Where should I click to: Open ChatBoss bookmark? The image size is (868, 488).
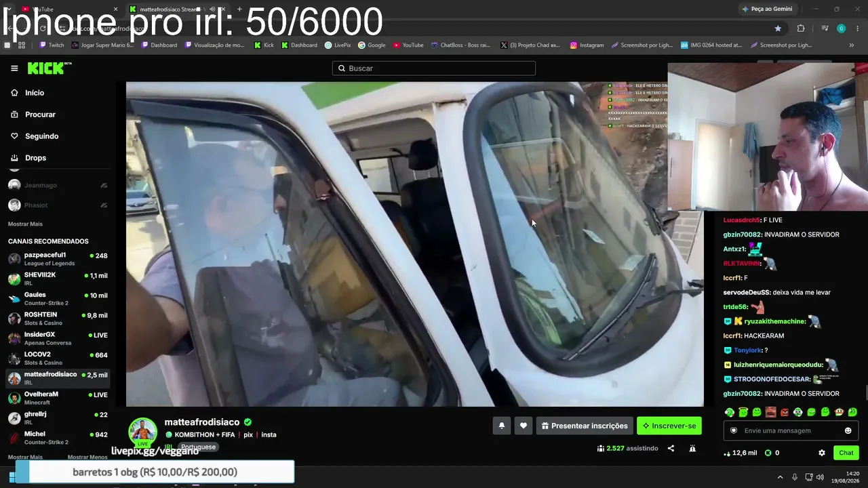tap(460, 45)
